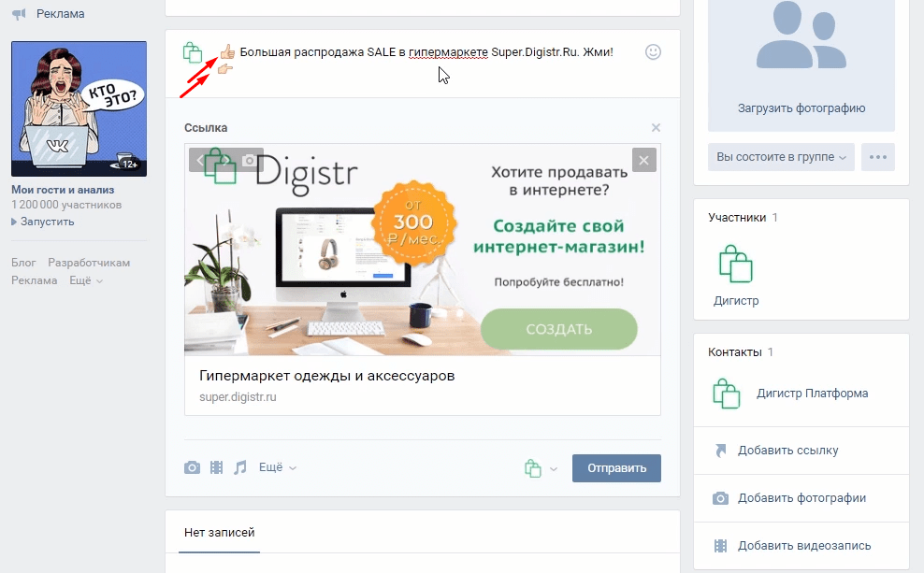Open member Дигистр avatar
924x573 pixels.
tap(736, 264)
